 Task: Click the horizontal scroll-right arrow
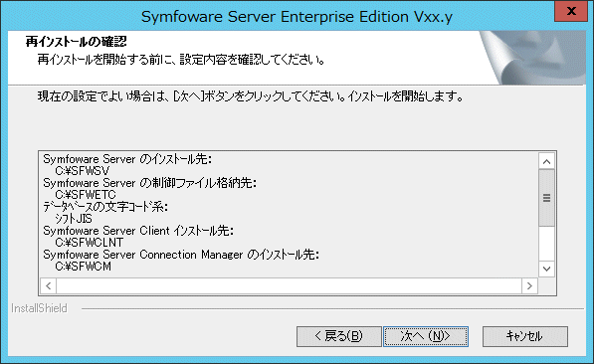tap(529, 285)
